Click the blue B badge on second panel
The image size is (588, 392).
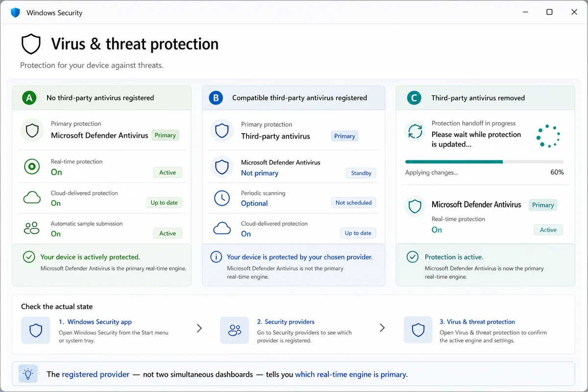[216, 98]
